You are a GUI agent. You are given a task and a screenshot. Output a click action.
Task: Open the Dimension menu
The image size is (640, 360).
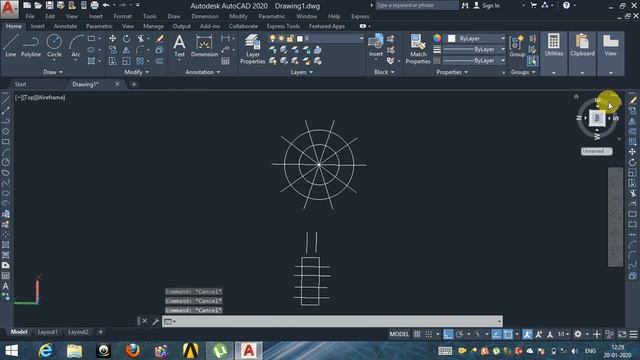click(204, 16)
